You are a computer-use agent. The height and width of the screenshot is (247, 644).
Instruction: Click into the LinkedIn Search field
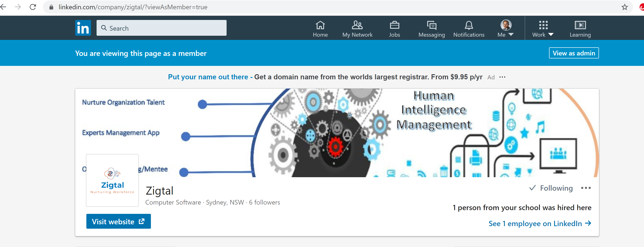coord(162,28)
